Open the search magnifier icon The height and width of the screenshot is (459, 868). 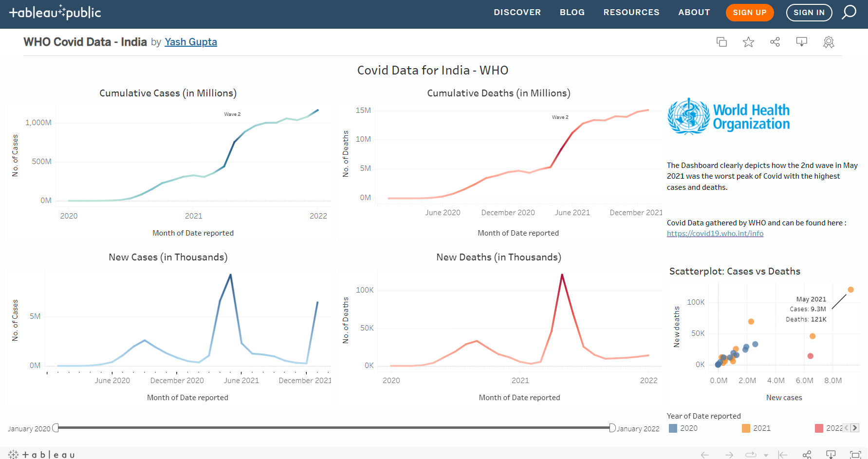pyautogui.click(x=849, y=12)
